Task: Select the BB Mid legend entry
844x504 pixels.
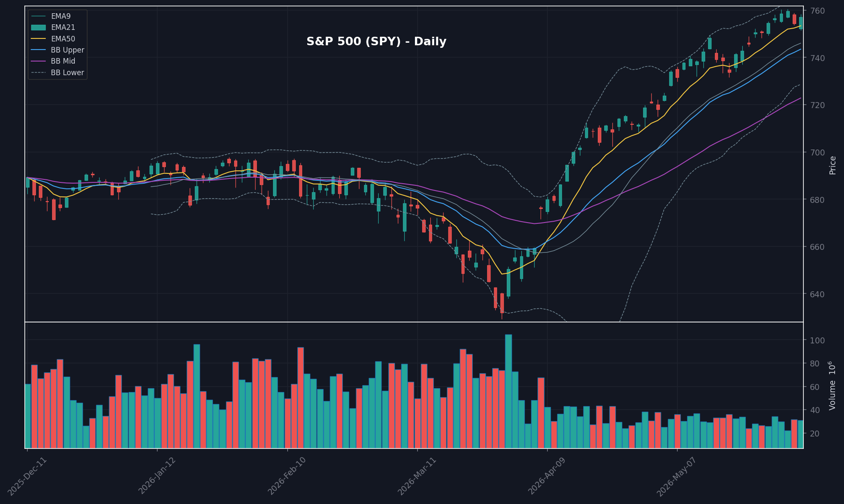Action: (53, 61)
